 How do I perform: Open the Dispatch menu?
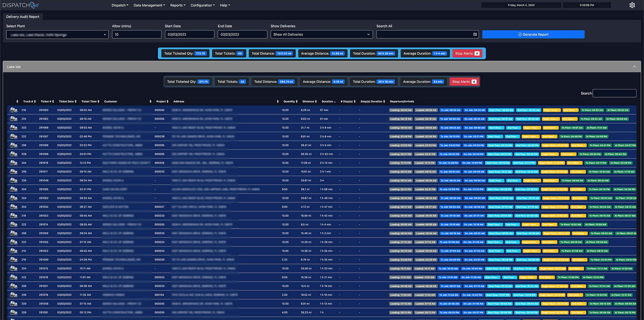tap(120, 5)
